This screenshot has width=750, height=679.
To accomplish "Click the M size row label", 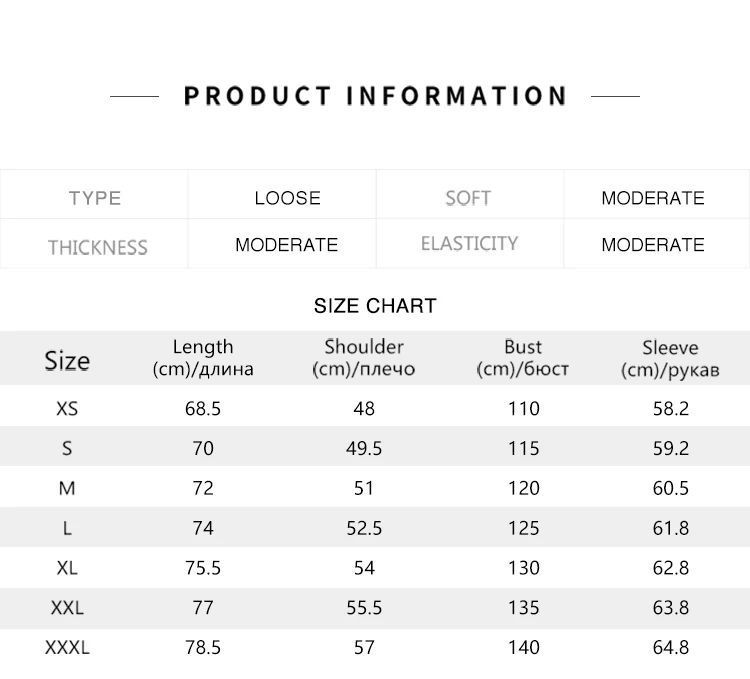I will coord(67,488).
